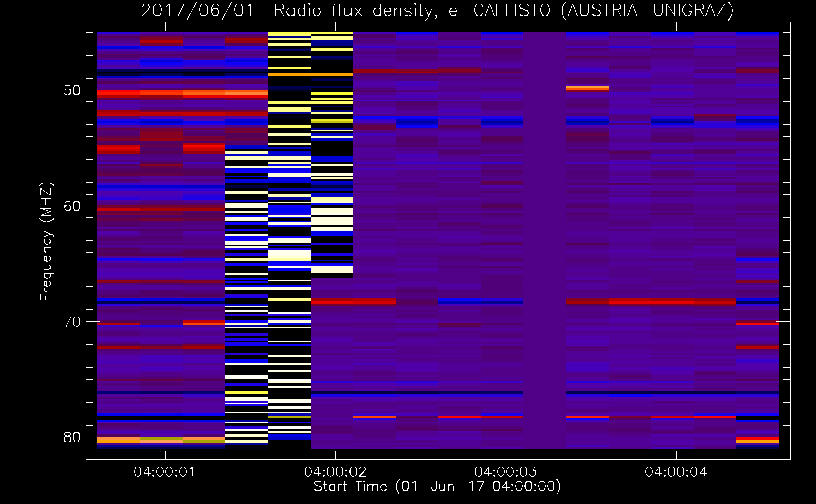Click the '04:00:01' time tick label
The image size is (816, 504).
[164, 472]
